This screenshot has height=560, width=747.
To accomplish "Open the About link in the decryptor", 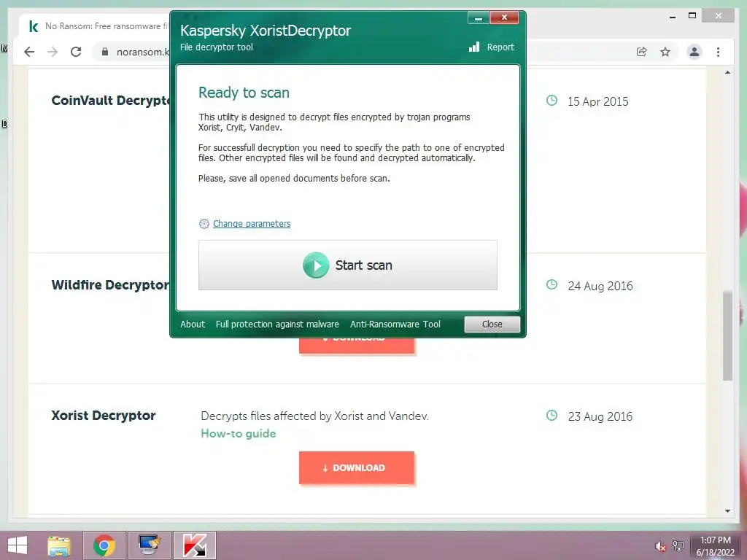I will 193,324.
